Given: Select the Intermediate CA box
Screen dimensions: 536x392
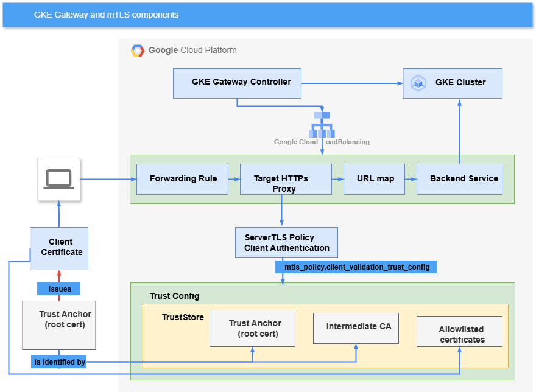Looking at the screenshot, I should (356, 329).
